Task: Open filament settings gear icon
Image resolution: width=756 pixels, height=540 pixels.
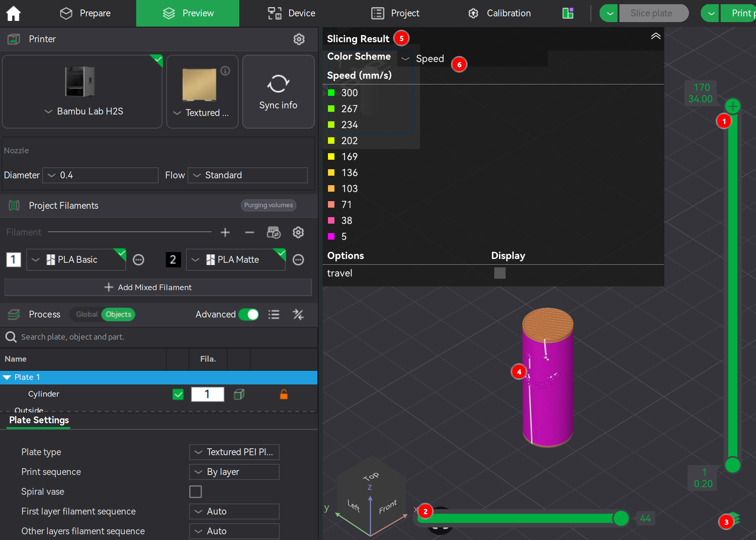Action: 298,232
